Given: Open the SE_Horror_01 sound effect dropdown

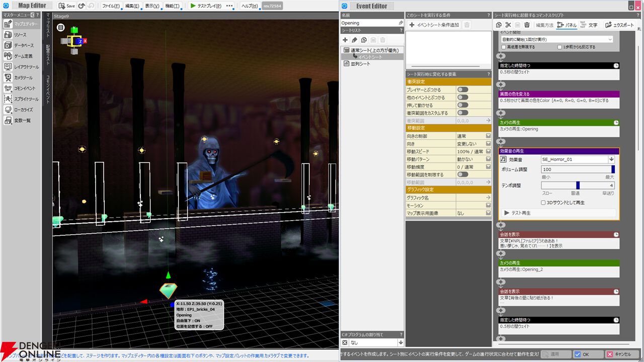Looking at the screenshot, I should (611, 159).
